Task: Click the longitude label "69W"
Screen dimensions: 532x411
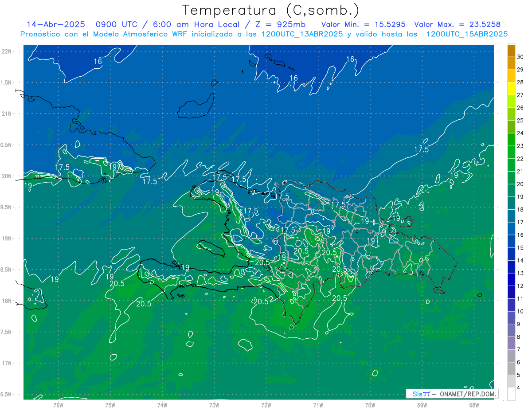Action: tap(422, 405)
